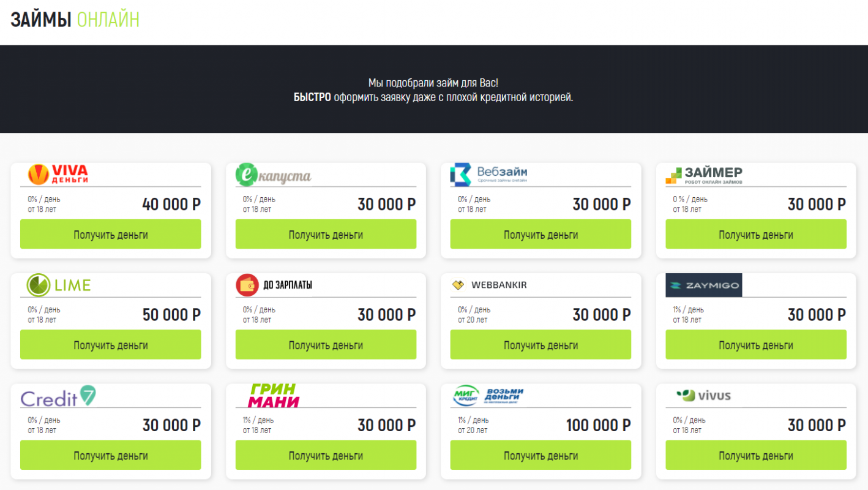Click '0% / день' on еКапуста card
Viewport: 868px width, 490px height.
259,199
